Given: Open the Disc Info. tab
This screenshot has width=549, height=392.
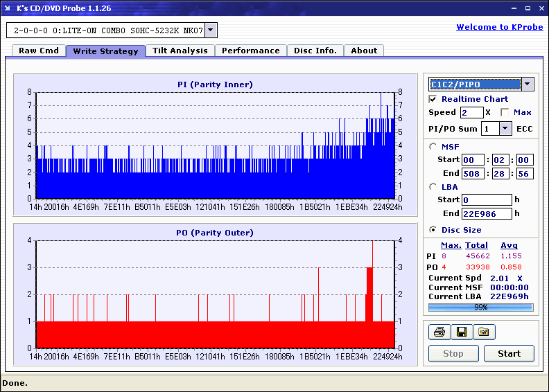Looking at the screenshot, I should 315,51.
